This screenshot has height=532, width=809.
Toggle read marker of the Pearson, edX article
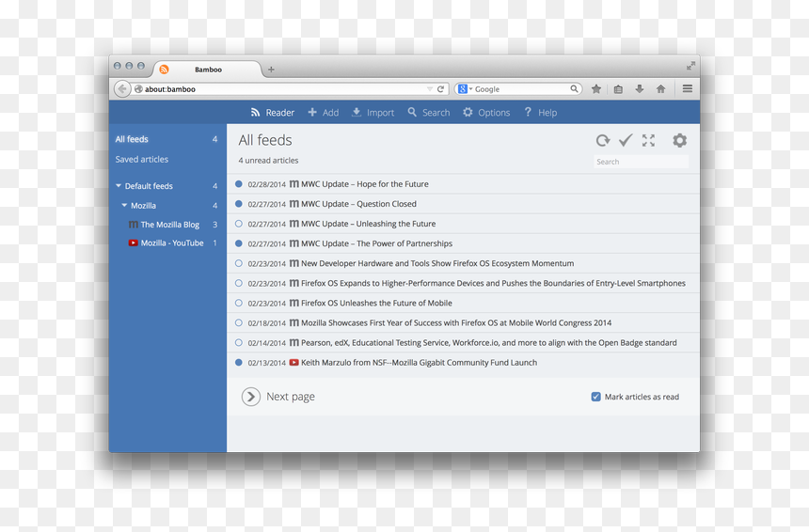pyautogui.click(x=238, y=342)
